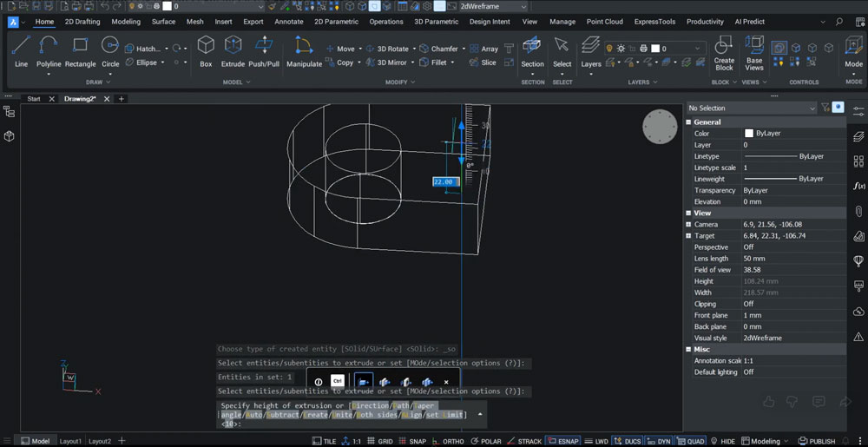
Task: Click the Box solid tool
Action: (x=206, y=51)
